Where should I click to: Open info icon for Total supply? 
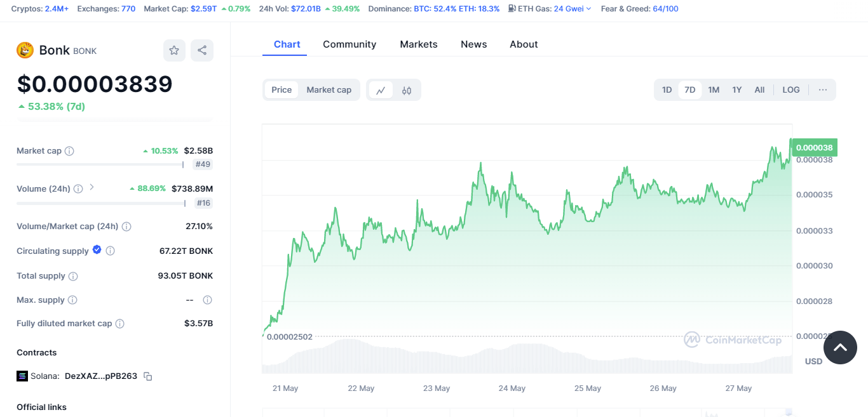[x=73, y=276]
